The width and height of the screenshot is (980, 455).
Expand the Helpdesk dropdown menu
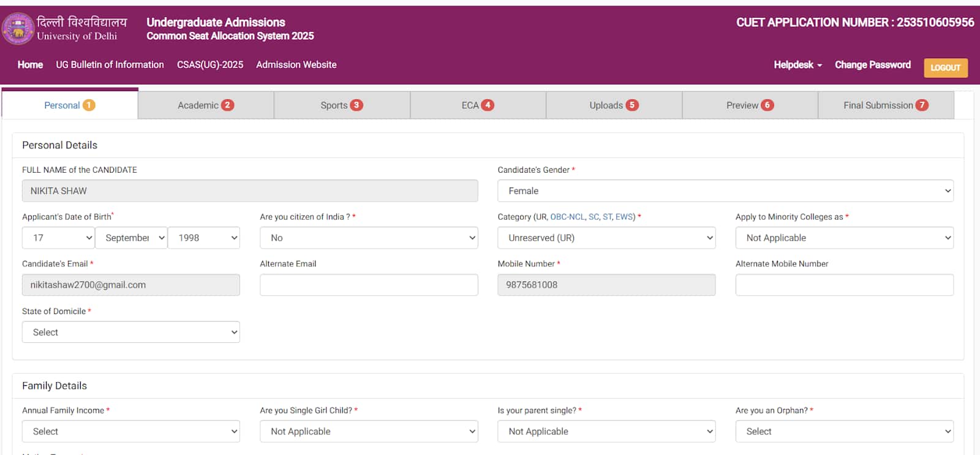797,65
